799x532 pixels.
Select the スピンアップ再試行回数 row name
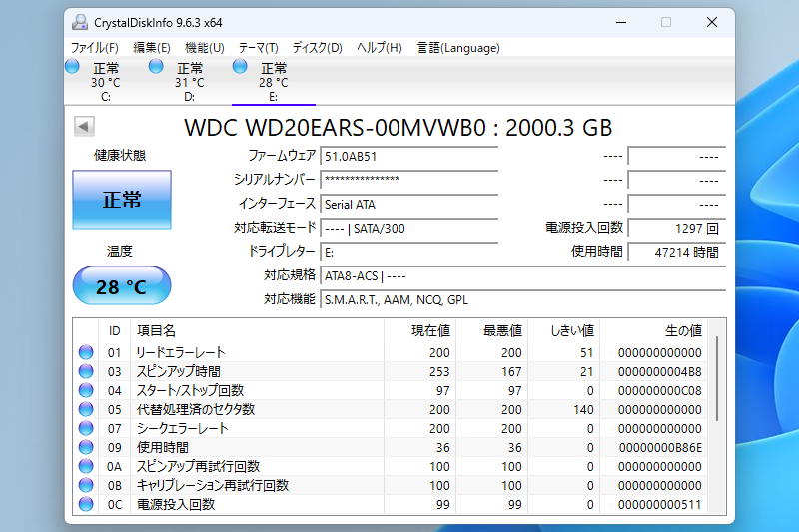point(198,466)
